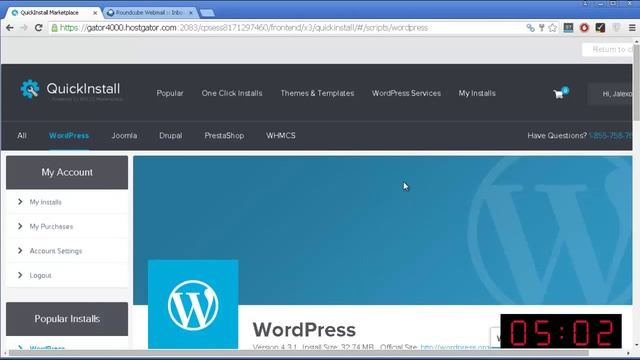Click the My Account panel header
640x360 pixels.
tap(67, 172)
